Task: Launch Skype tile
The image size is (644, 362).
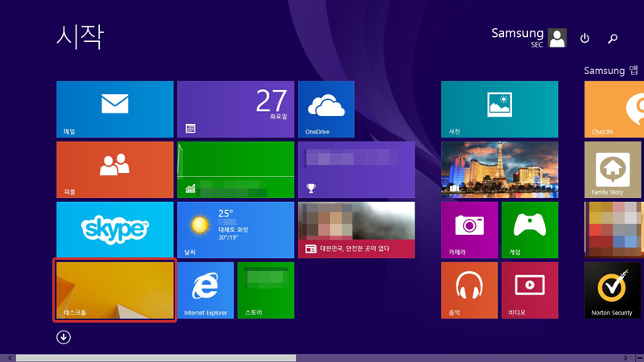Action: pos(115,230)
